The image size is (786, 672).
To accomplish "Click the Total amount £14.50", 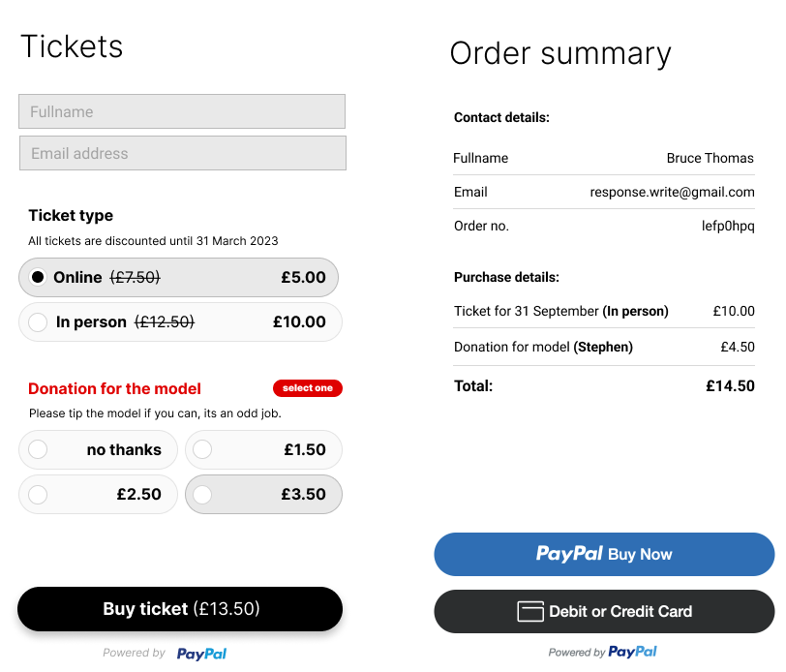I will [730, 385].
